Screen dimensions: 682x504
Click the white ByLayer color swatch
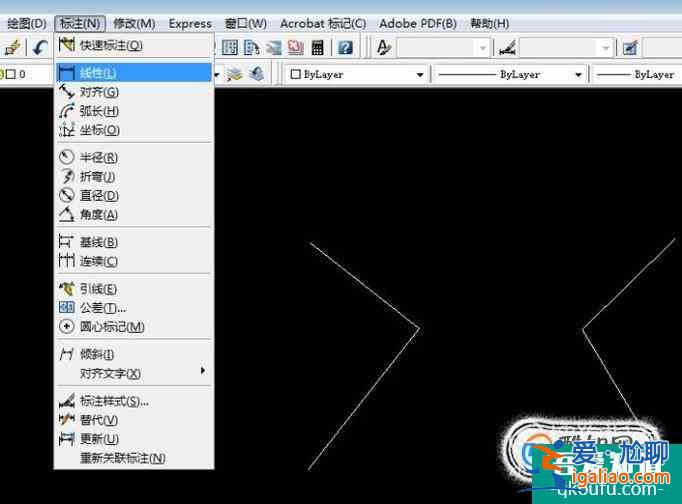295,74
